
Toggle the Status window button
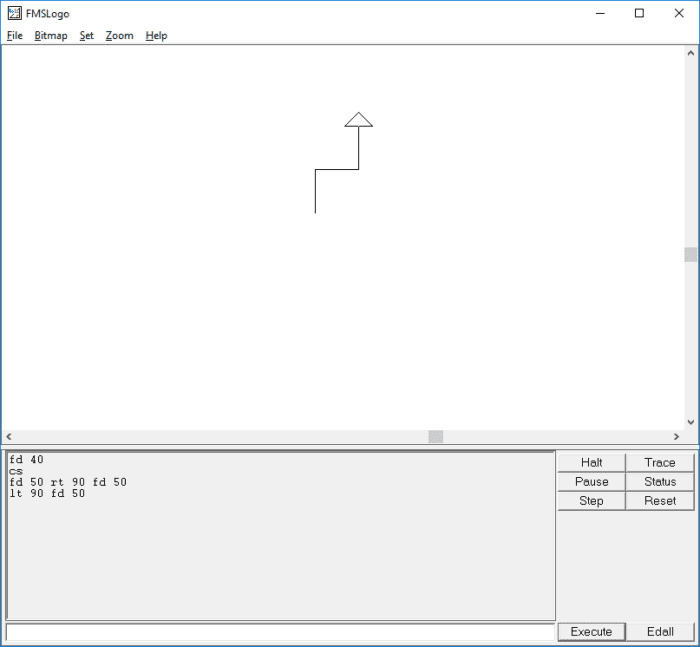point(660,482)
